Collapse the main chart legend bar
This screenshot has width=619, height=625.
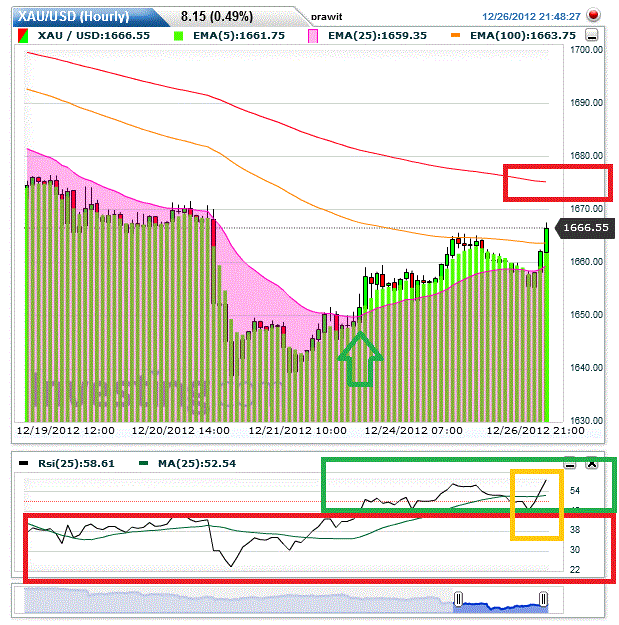click(x=592, y=35)
